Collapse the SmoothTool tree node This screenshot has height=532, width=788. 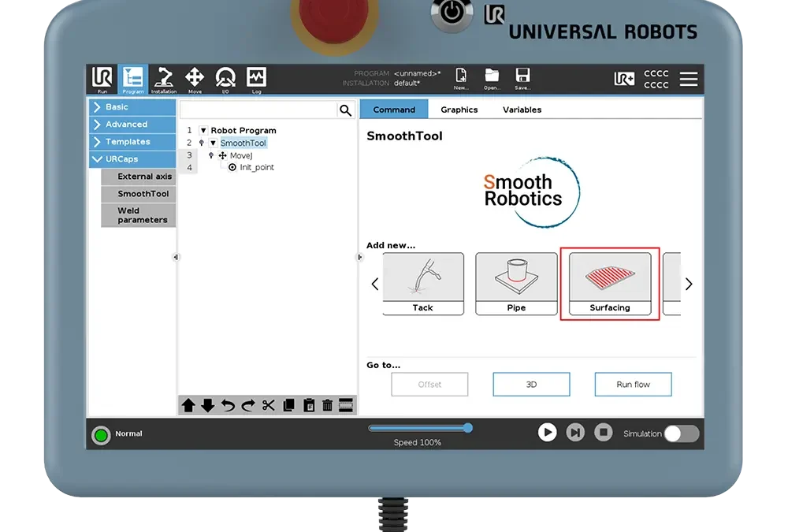(213, 143)
